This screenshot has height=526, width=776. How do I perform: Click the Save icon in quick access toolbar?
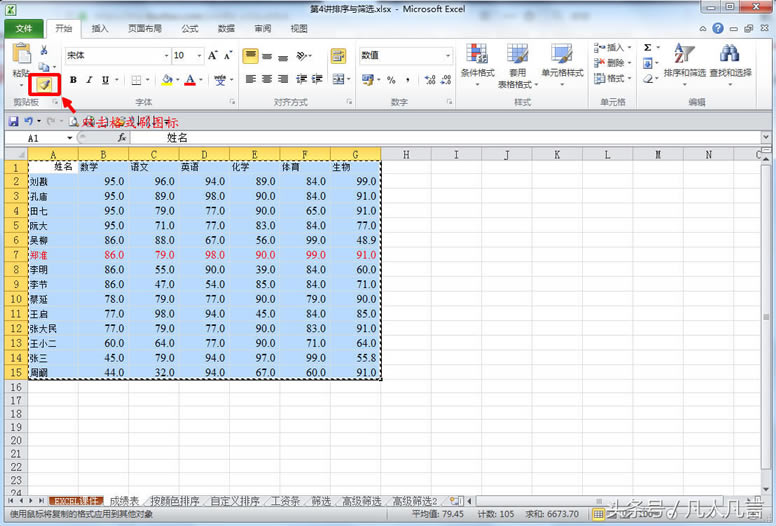point(13,121)
